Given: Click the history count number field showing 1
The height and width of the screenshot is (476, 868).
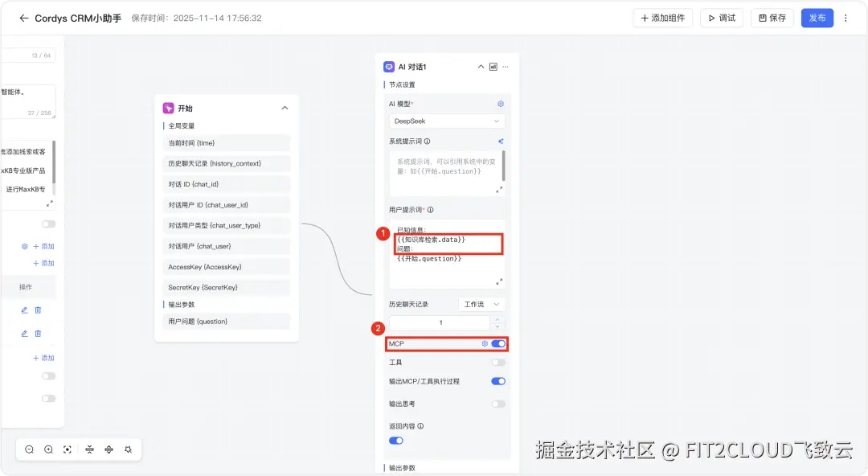Looking at the screenshot, I should click(440, 322).
